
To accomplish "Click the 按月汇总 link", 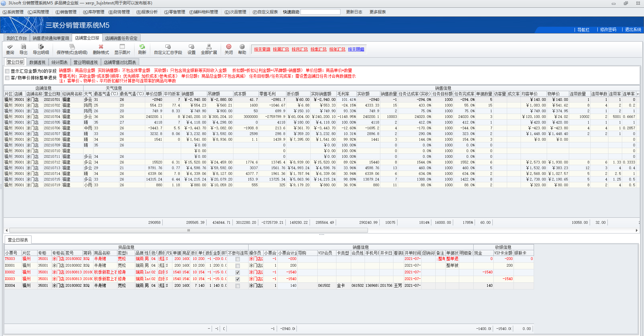I will pos(300,49).
